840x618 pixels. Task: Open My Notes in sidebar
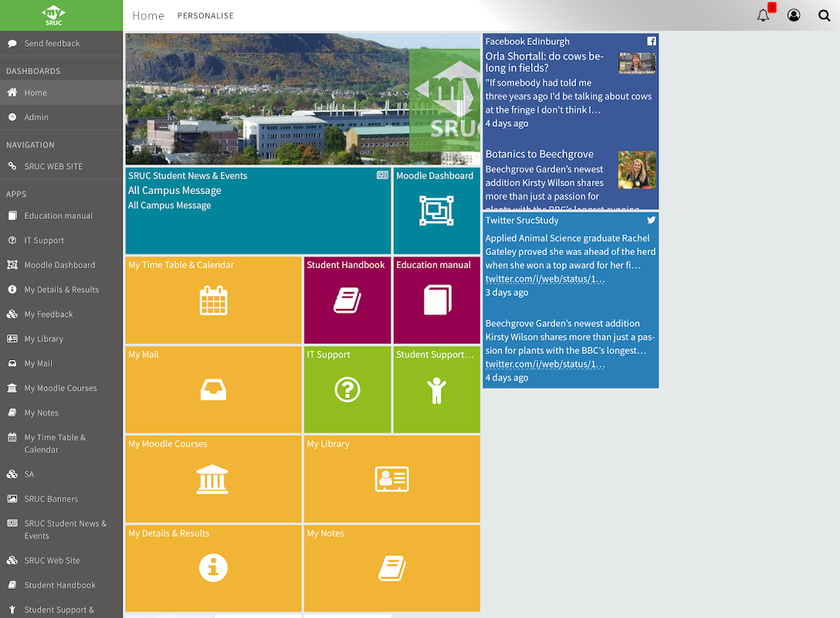click(61, 413)
